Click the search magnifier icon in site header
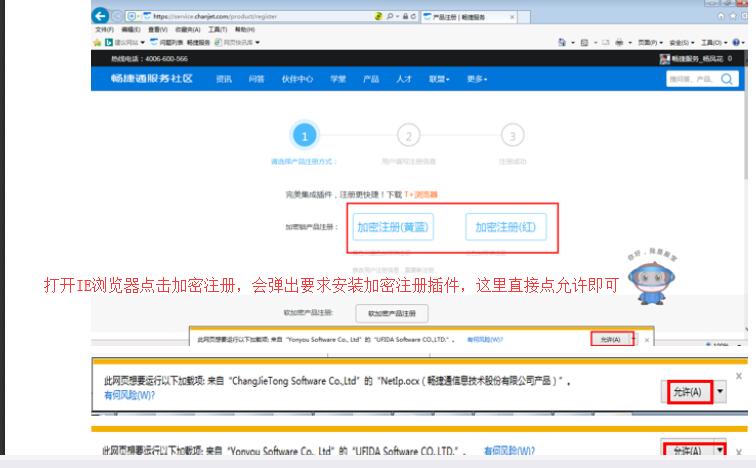 click(x=727, y=79)
